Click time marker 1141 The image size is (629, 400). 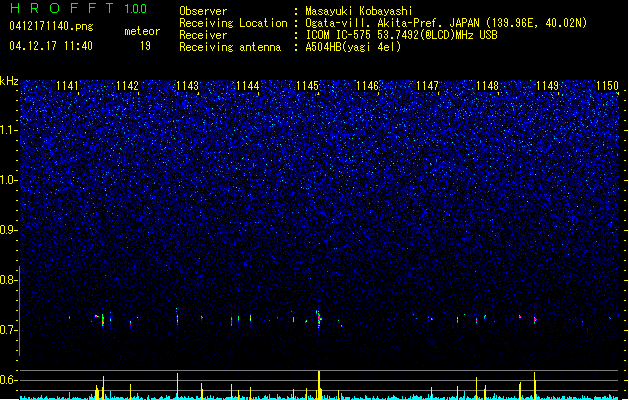pyautogui.click(x=67, y=86)
